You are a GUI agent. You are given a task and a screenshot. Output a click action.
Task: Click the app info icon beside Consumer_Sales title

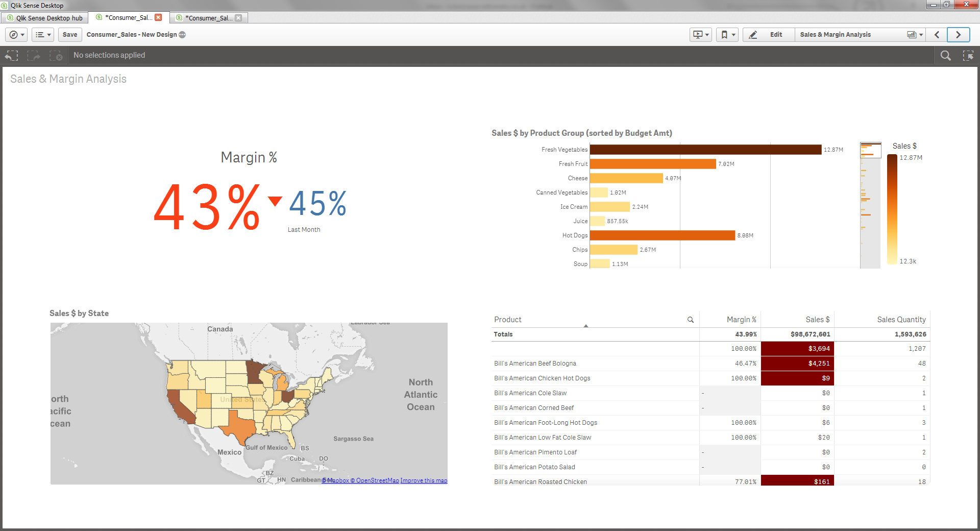coord(182,35)
